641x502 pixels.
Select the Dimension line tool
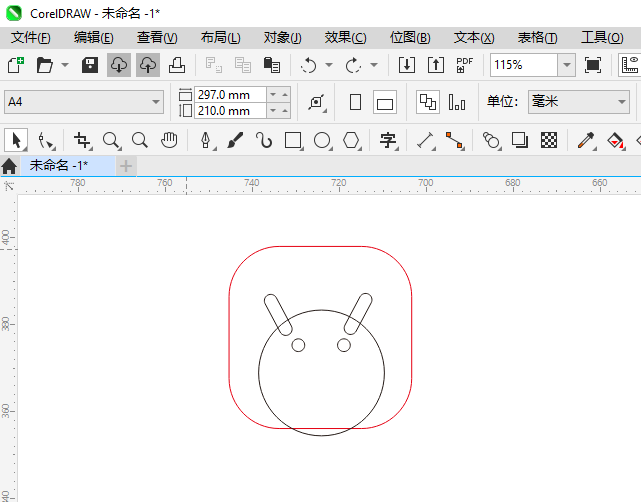pyautogui.click(x=426, y=141)
